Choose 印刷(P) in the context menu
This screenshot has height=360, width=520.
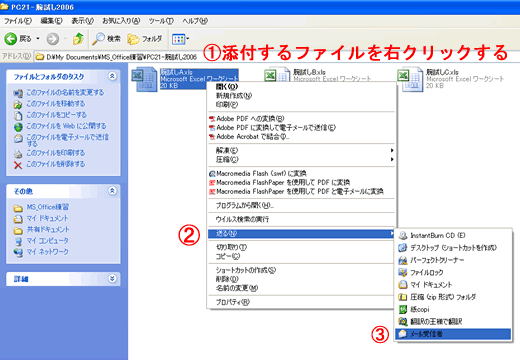point(301,105)
